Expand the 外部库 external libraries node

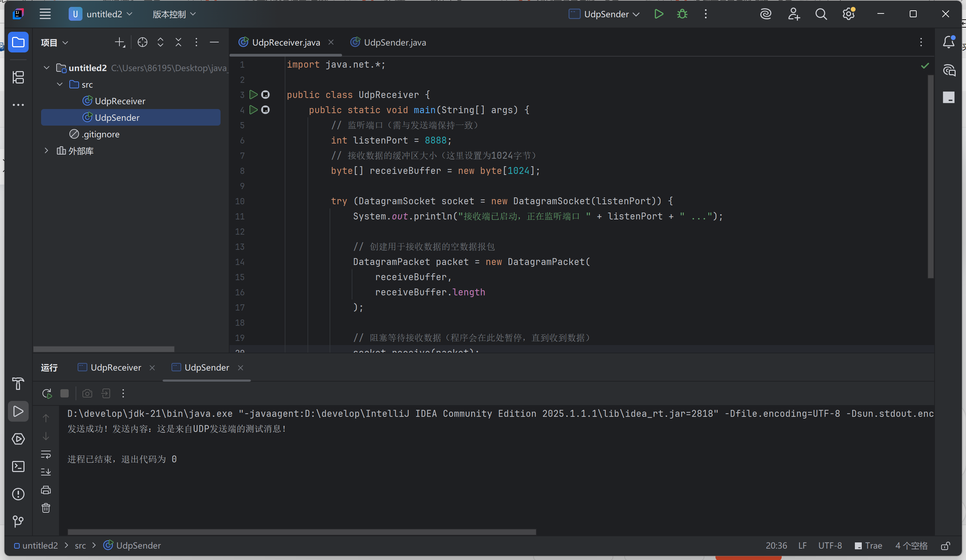(x=46, y=151)
